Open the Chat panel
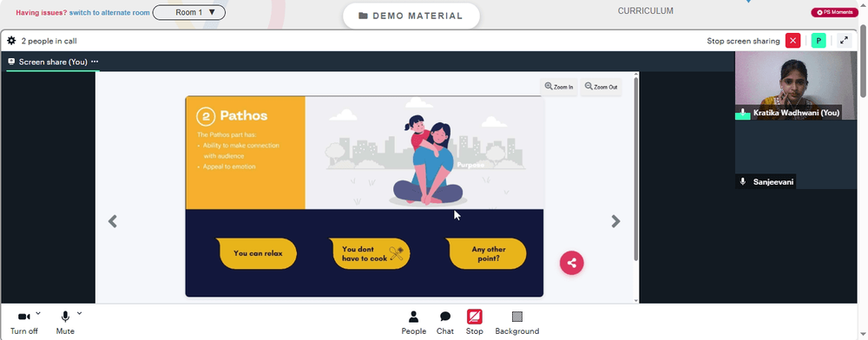This screenshot has width=868, height=340. [x=445, y=323]
